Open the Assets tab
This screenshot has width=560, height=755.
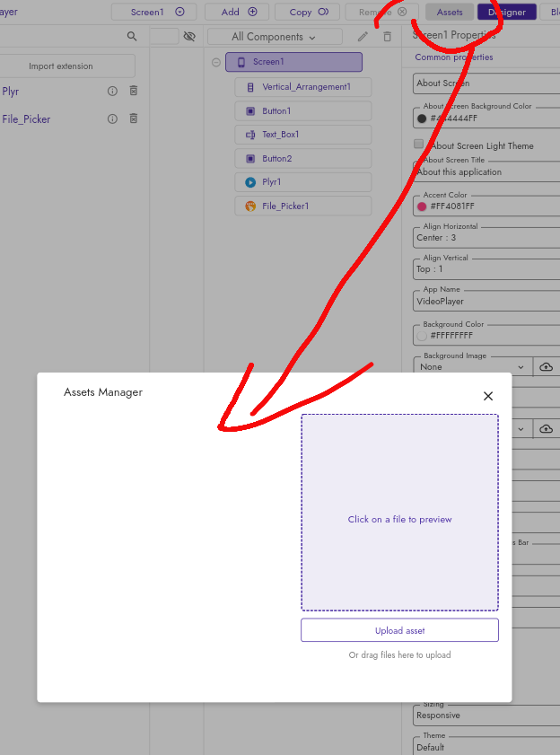pos(449,12)
